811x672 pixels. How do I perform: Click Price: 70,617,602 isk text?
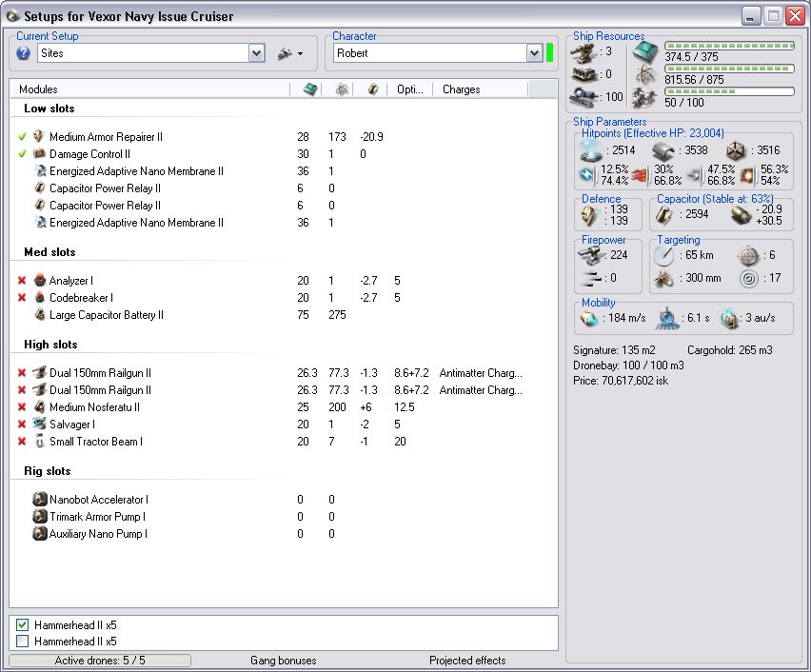[x=620, y=381]
